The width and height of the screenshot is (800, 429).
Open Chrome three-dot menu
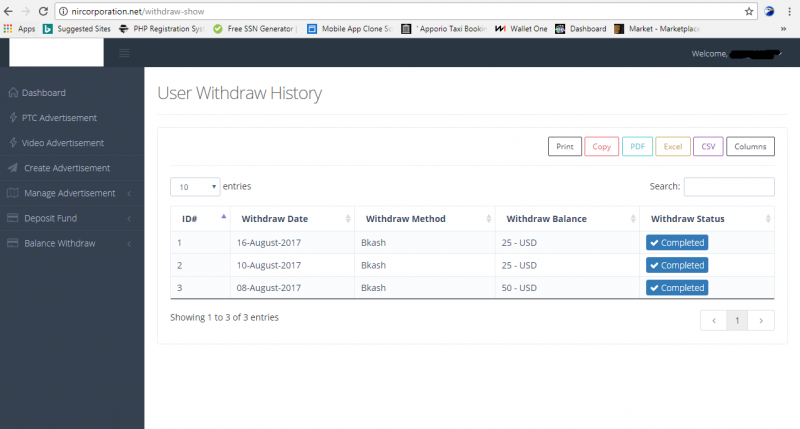coord(789,11)
